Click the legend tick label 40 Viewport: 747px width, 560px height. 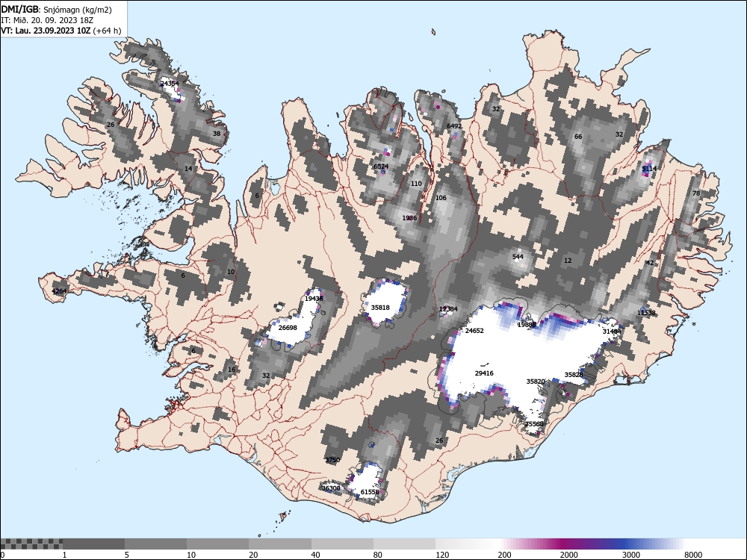pyautogui.click(x=315, y=555)
